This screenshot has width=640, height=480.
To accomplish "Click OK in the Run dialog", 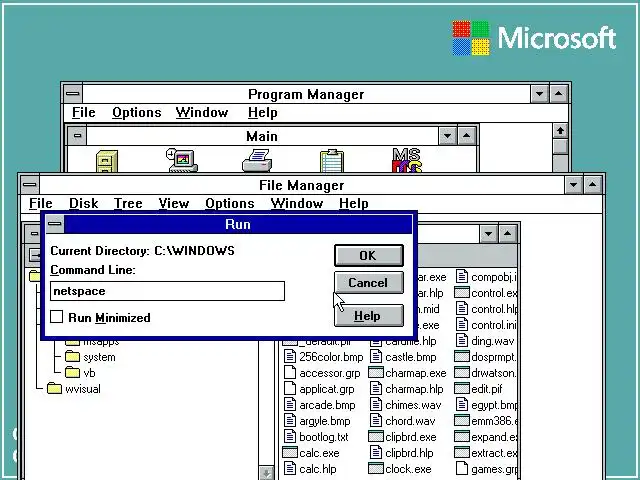I will tap(369, 256).
